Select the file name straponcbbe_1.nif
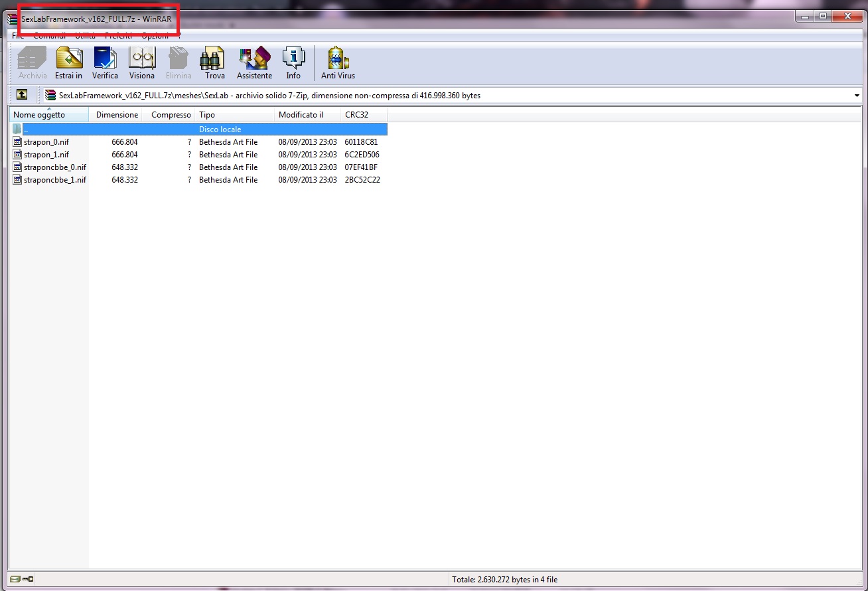 (55, 180)
